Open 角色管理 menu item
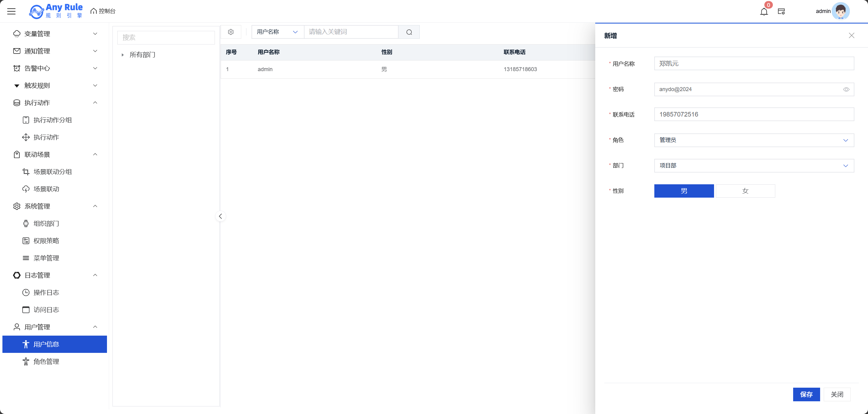This screenshot has width=868, height=414. pos(46,361)
